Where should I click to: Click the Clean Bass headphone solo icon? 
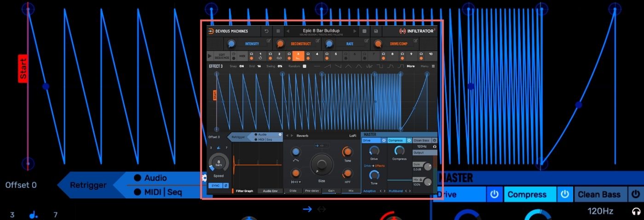tap(435, 147)
